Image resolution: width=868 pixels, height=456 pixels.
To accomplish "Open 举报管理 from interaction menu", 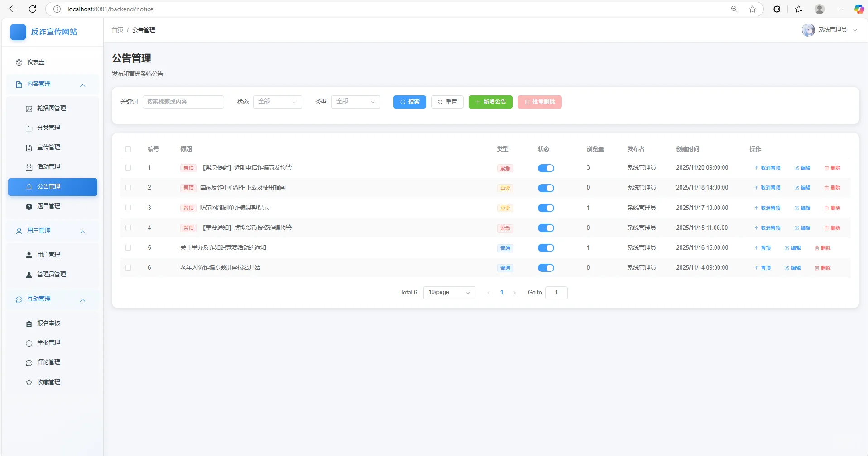I will coord(48,342).
